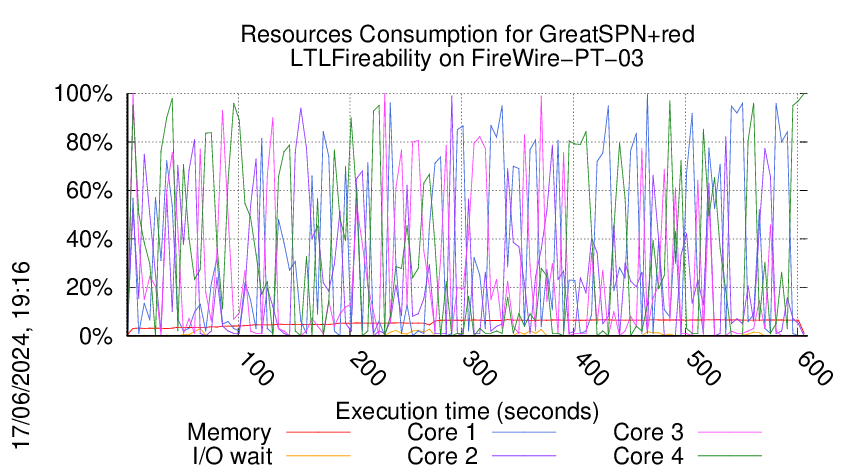Click the 'I/O wait' legend label

pyautogui.click(x=233, y=456)
